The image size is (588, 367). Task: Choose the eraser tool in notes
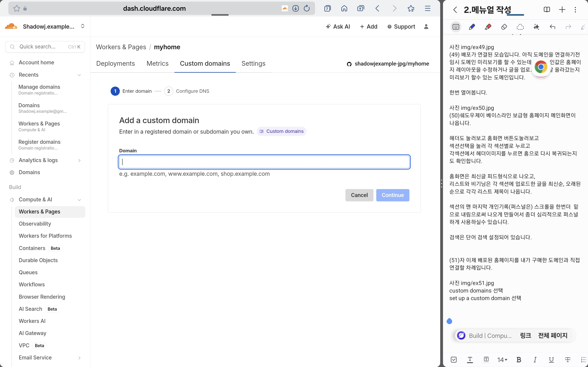[504, 27]
